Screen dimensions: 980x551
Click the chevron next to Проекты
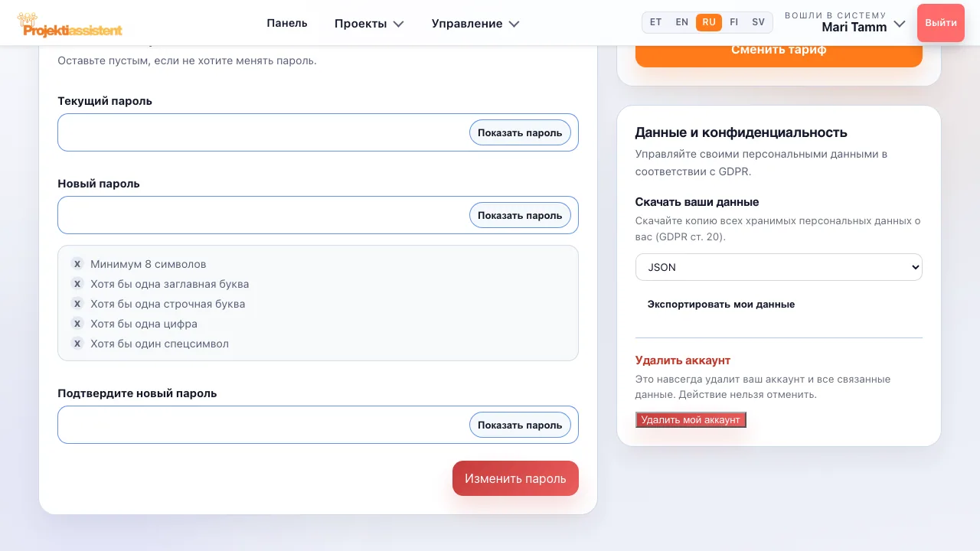pos(398,24)
